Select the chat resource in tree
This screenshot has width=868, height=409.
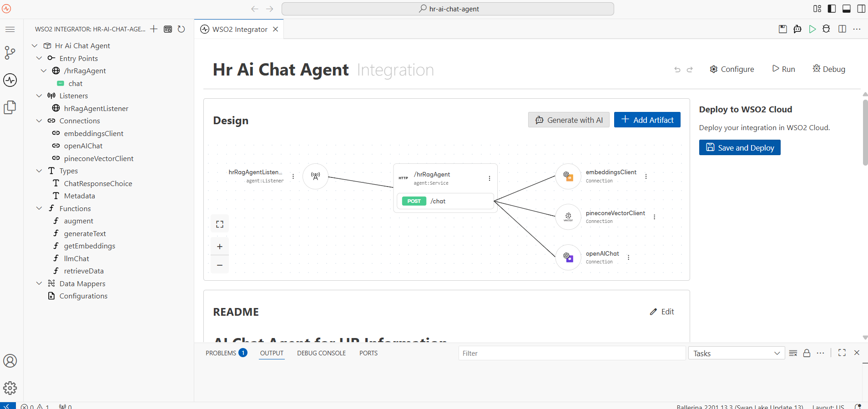point(76,83)
